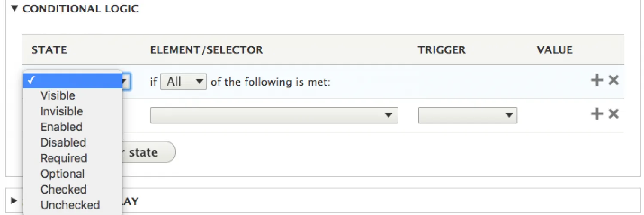Open the element/selector dropdown
The height and width of the screenshot is (215, 644).
(274, 115)
